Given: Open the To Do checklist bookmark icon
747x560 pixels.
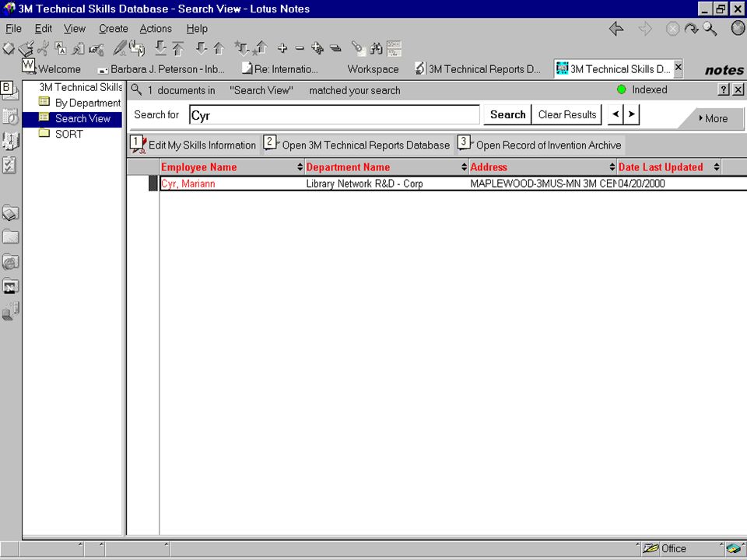Looking at the screenshot, I should pos(9,165).
